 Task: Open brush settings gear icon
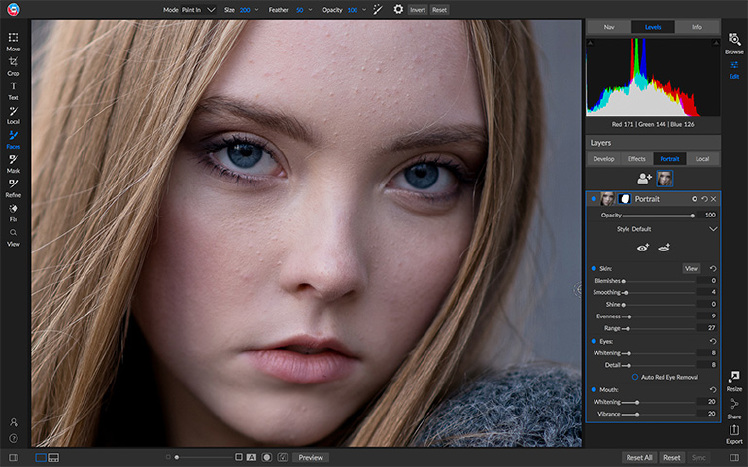398,9
